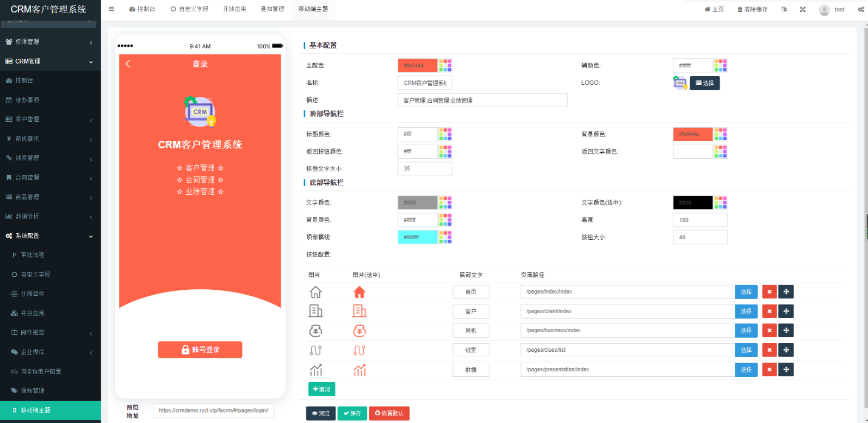Click the selected home icon image
868x423 pixels.
[x=359, y=293]
